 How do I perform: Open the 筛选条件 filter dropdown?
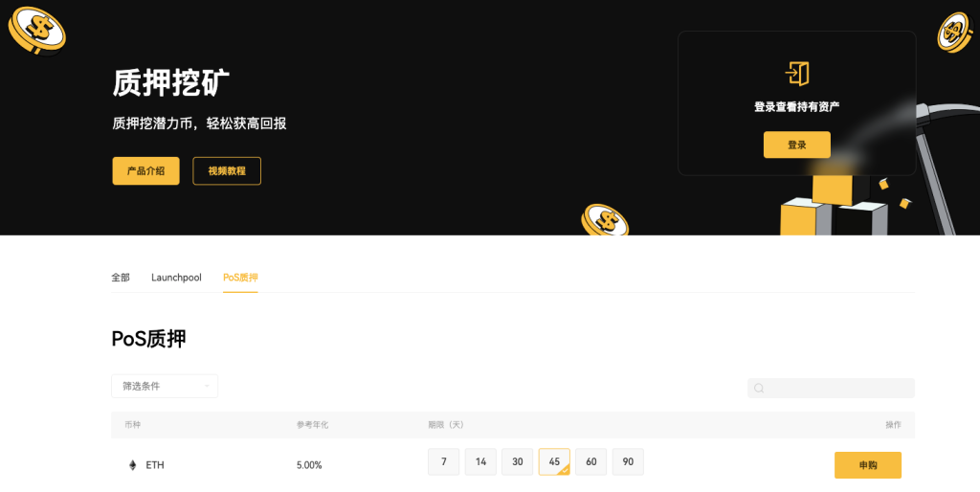[165, 387]
